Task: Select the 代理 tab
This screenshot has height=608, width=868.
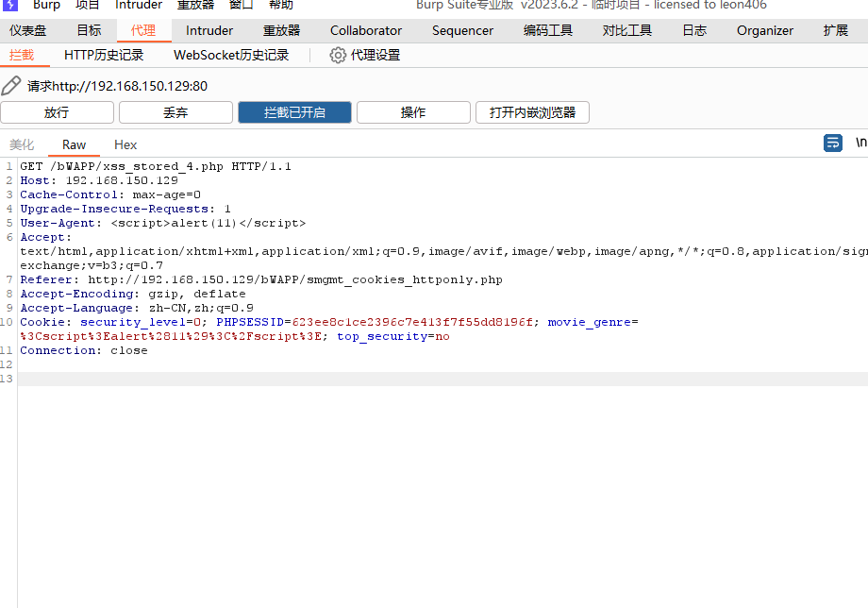Action: (143, 30)
